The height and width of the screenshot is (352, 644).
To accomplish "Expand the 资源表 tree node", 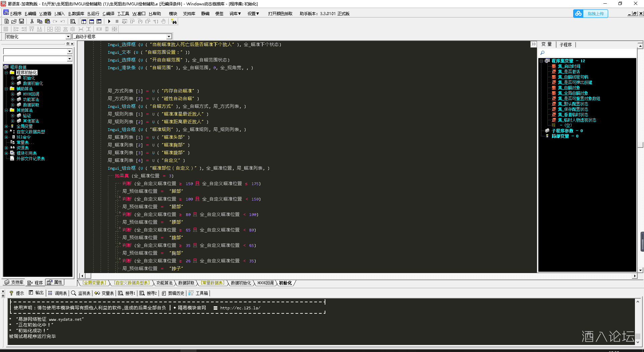I will pos(6,148).
